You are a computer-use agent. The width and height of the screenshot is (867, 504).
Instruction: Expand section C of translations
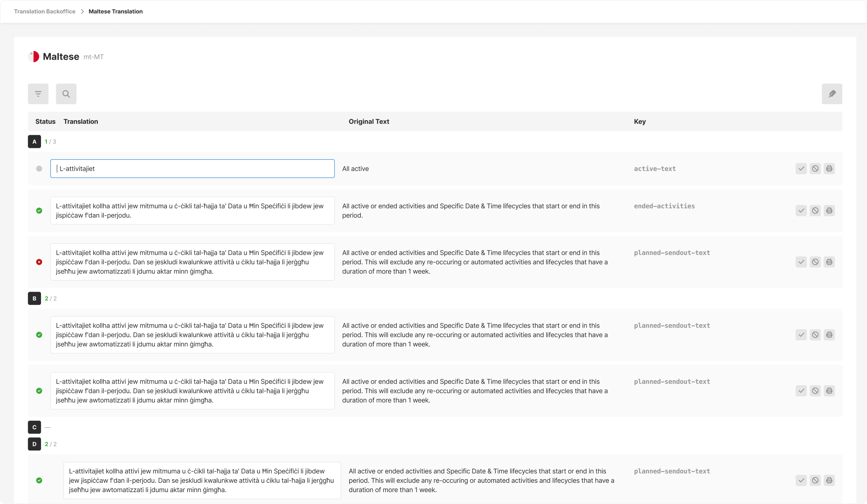[34, 427]
